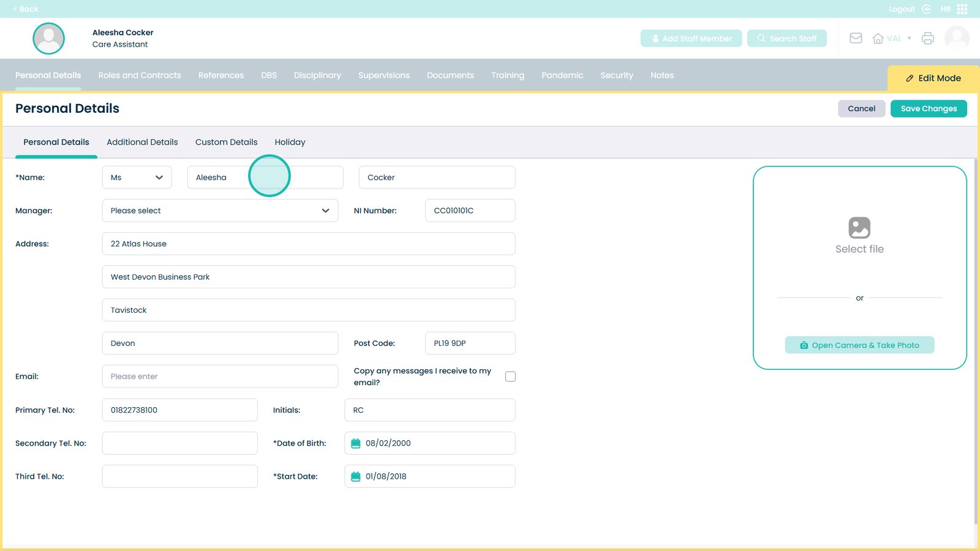Tick the copy messages to email checkbox
This screenshot has height=551, width=980.
pyautogui.click(x=510, y=377)
